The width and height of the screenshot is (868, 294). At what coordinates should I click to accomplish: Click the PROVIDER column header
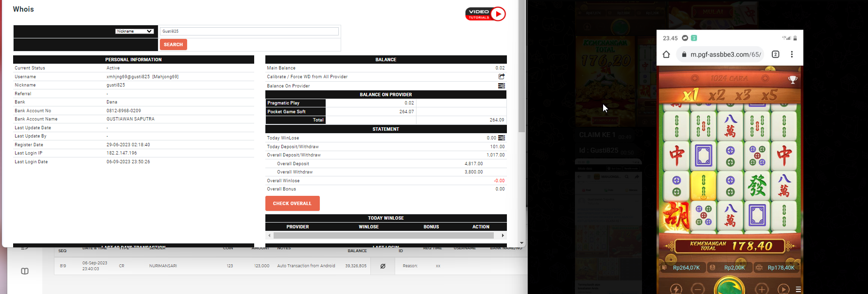click(297, 227)
